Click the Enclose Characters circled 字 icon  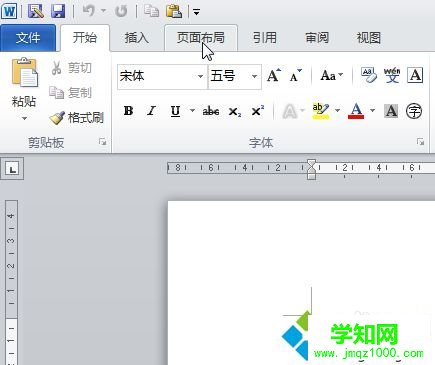point(414,111)
